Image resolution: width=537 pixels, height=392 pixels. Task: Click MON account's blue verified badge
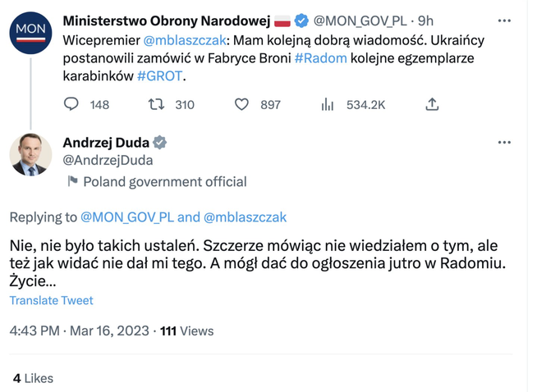303,20
